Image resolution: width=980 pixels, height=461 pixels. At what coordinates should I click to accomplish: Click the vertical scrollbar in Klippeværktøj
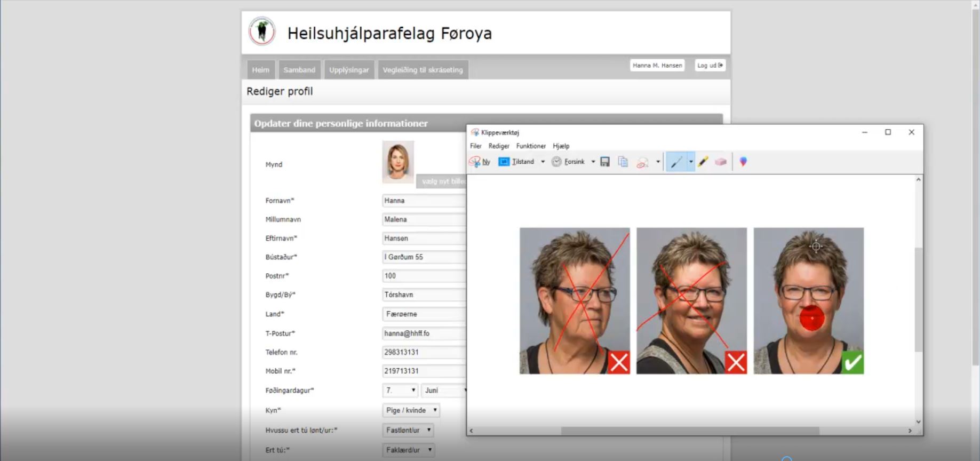click(918, 299)
